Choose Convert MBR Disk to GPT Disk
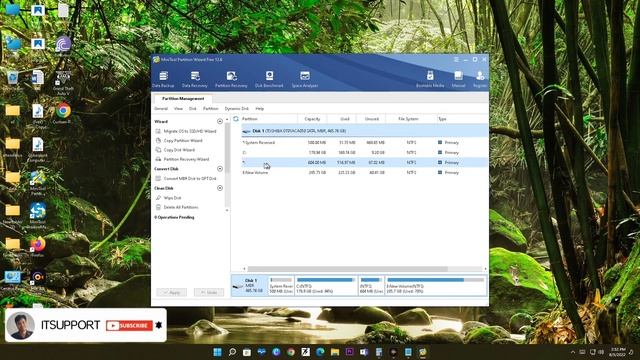The width and height of the screenshot is (640, 360). pyautogui.click(x=186, y=178)
